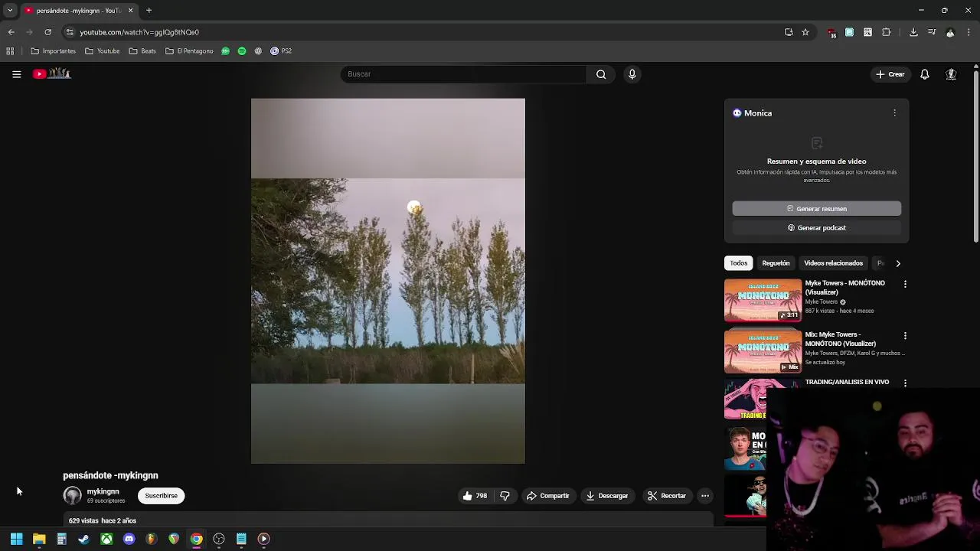Open El Pentagono bookmarks folder
Screen dimensions: 980x551
pos(189,51)
